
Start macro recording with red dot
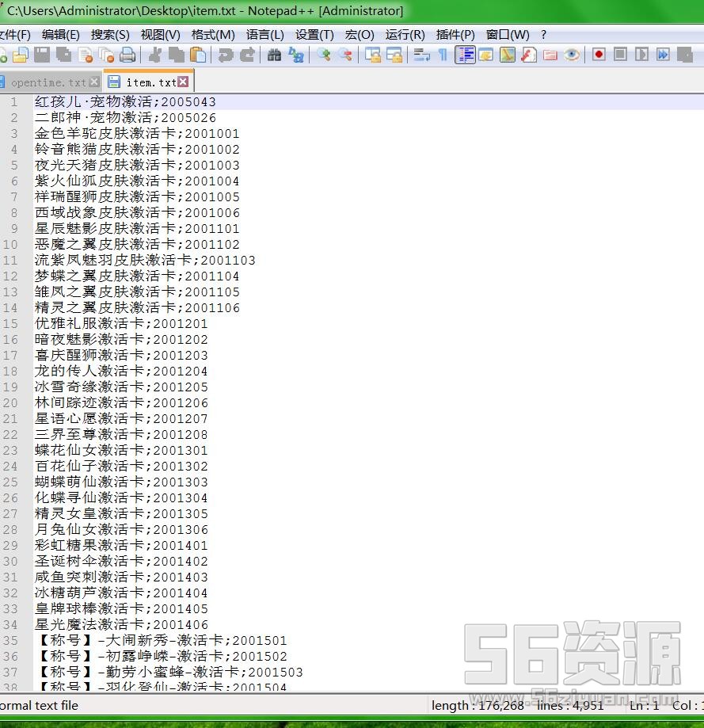click(x=599, y=55)
